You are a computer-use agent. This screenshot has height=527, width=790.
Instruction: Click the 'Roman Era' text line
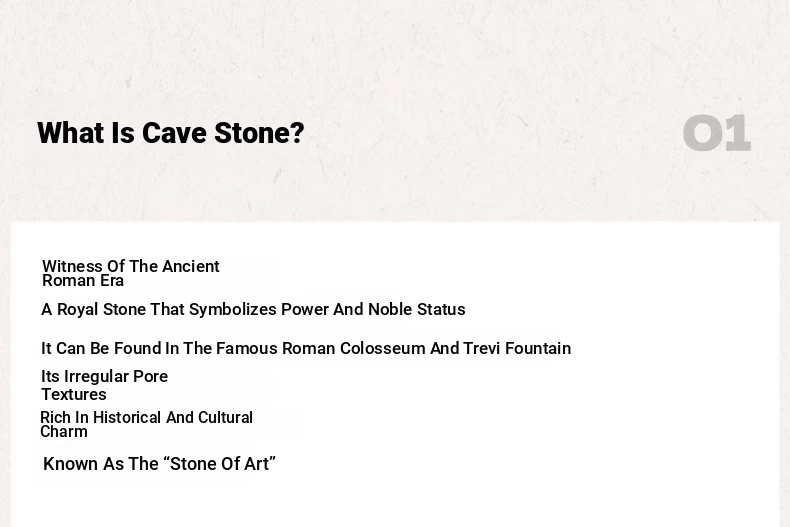click(x=83, y=281)
